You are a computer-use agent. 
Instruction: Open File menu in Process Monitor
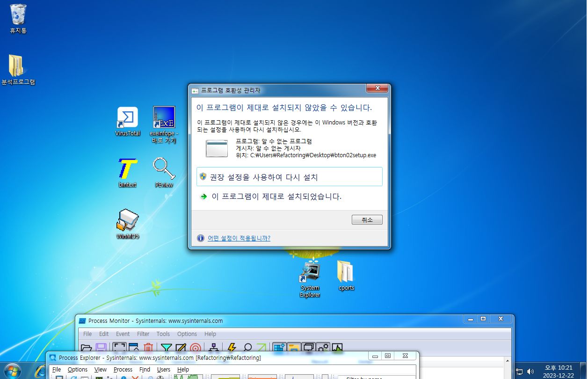87,334
